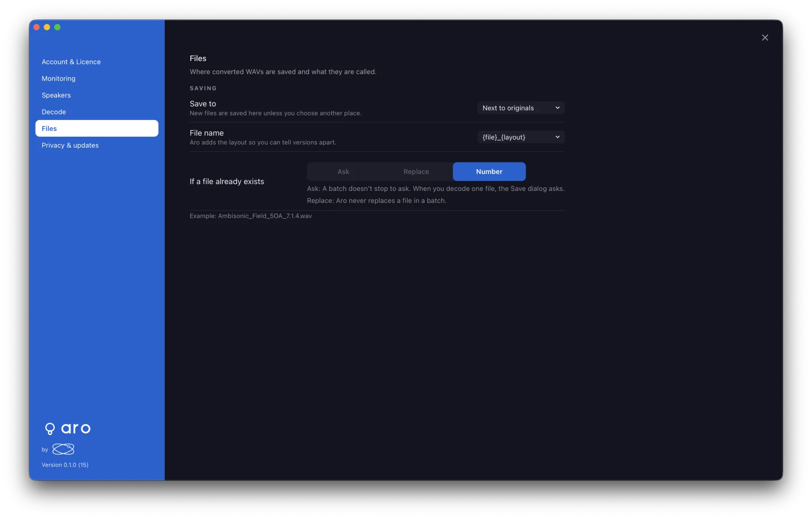
Task: Click 'New files are saved here' helper text
Action: point(276,113)
